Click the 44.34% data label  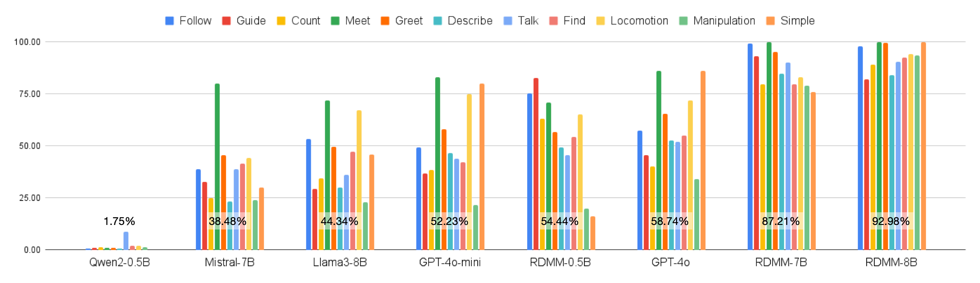(x=339, y=221)
